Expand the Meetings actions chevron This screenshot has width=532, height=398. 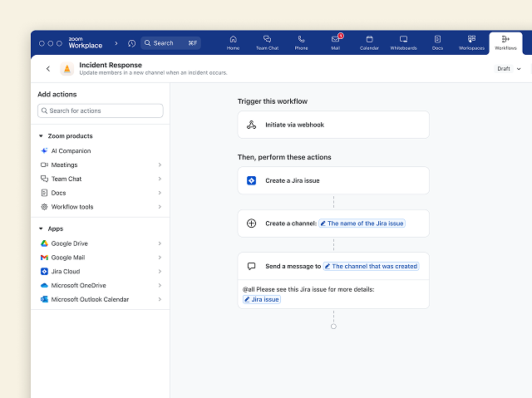point(160,165)
